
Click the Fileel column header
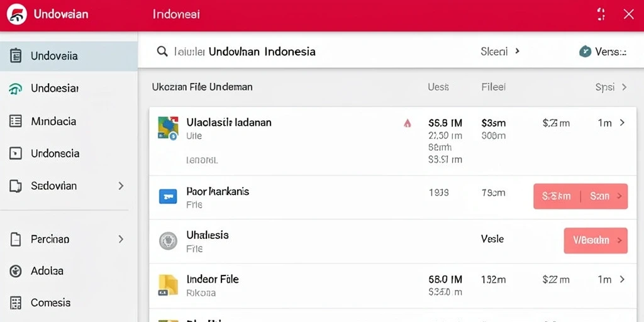click(x=493, y=87)
